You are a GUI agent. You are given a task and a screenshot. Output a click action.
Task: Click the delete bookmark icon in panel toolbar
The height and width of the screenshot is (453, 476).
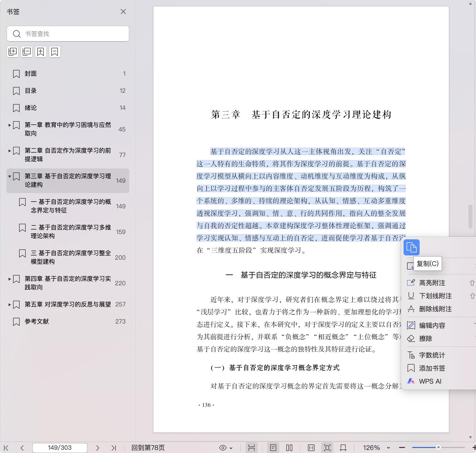(55, 52)
